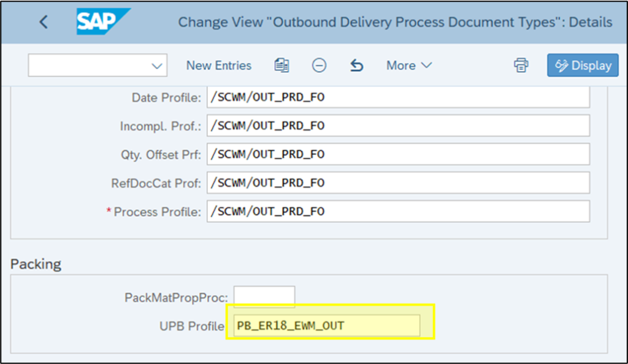Go back using the left arrow icon

click(44, 22)
